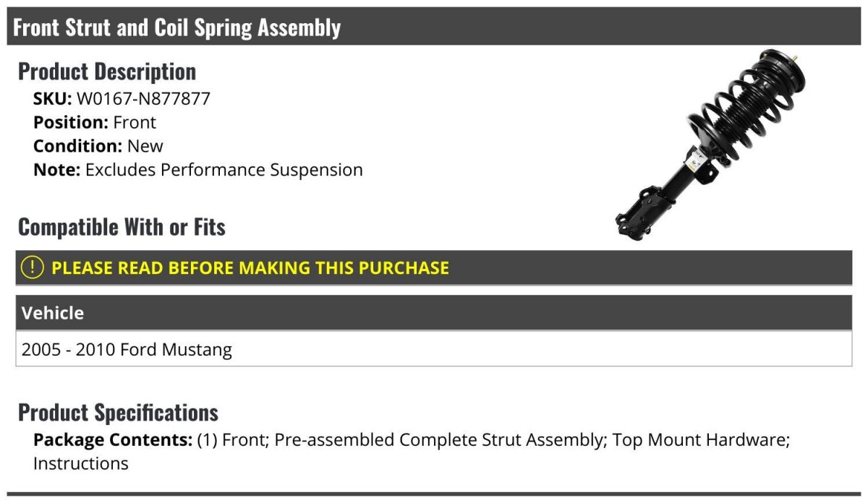Click the 2005 - 2010 Ford Mustang row
Viewport: 868px width, 503px height.
tap(434, 350)
